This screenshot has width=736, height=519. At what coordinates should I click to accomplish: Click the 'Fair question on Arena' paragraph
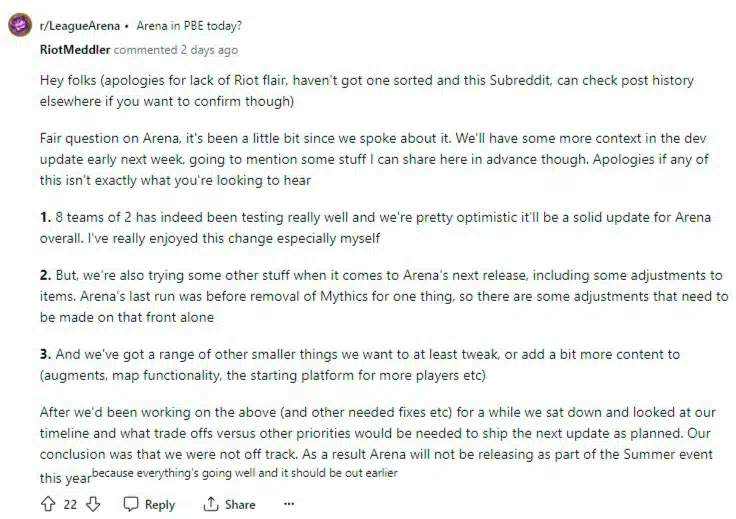pos(374,159)
